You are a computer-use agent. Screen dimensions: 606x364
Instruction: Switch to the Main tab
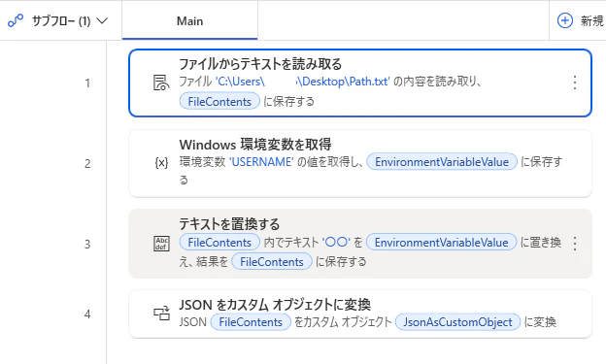[x=189, y=20]
